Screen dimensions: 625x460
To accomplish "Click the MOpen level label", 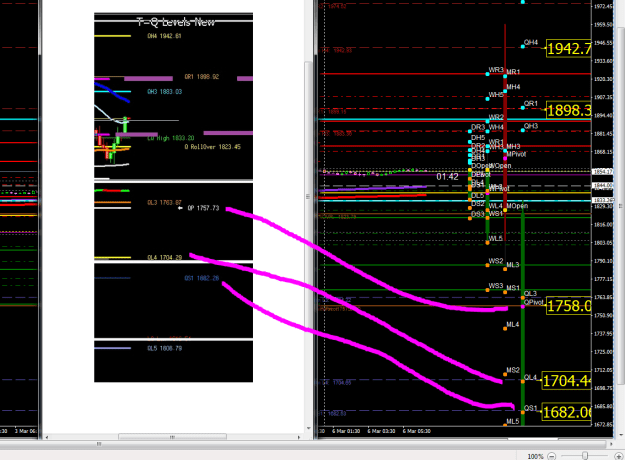I will 517,206.
